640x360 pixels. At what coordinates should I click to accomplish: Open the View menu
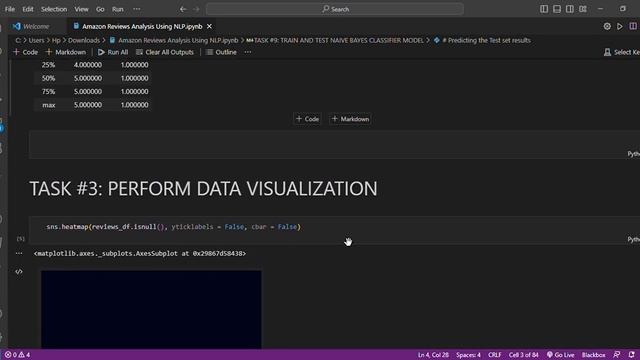point(81,9)
